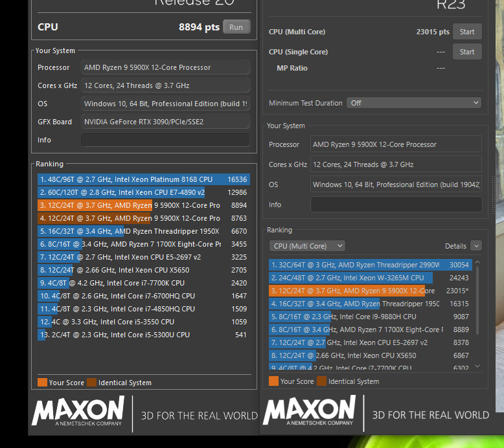Start the R23 CPU Multi Core test
The width and height of the screenshot is (504, 448).
pyautogui.click(x=466, y=32)
